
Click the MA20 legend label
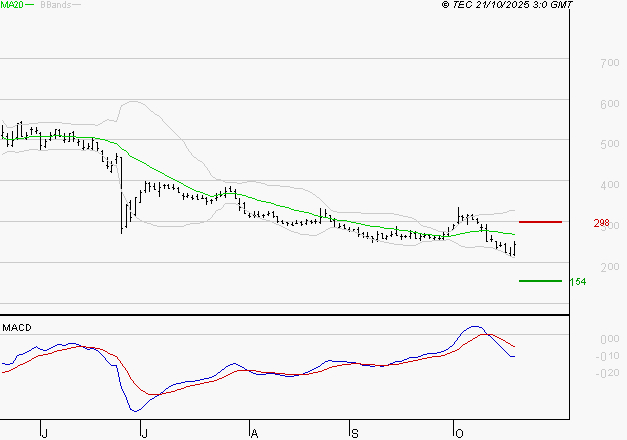coord(12,5)
